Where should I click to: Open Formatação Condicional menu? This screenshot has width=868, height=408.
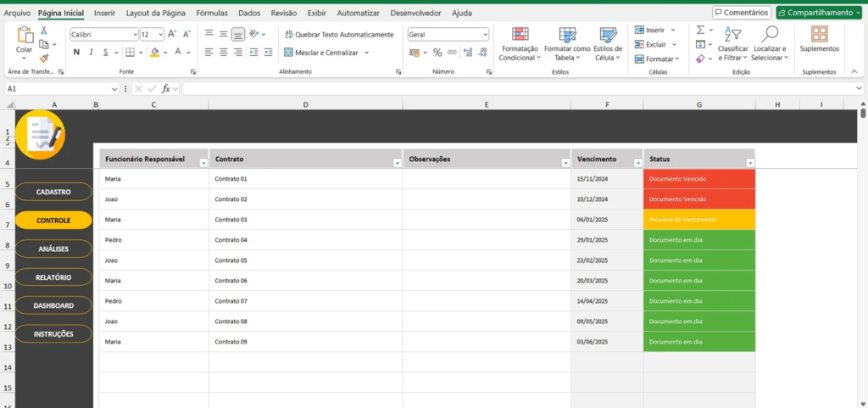pos(520,43)
